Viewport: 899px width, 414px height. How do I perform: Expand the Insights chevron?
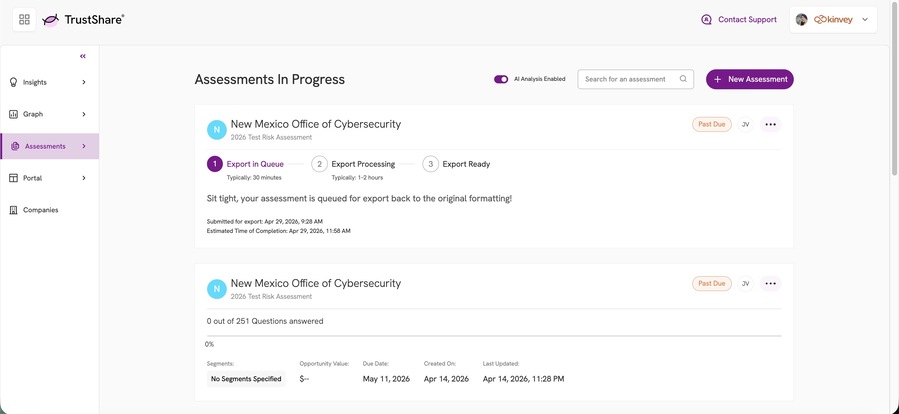(x=84, y=83)
